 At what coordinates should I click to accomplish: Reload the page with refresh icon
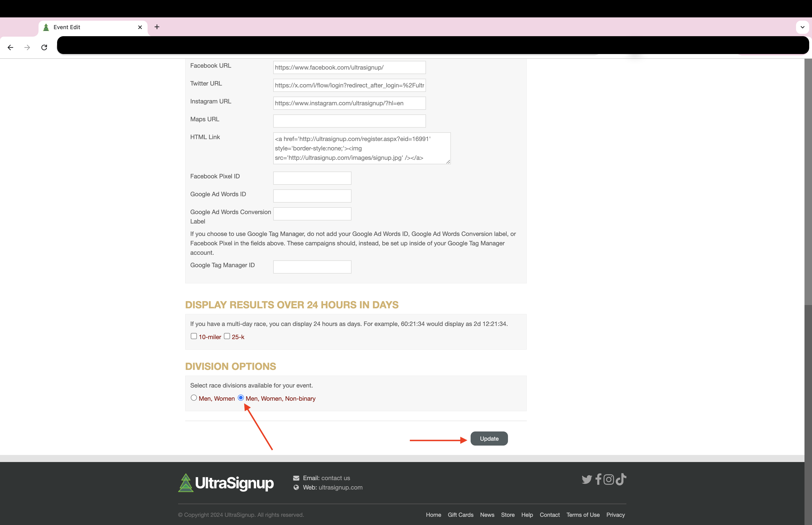coord(44,47)
